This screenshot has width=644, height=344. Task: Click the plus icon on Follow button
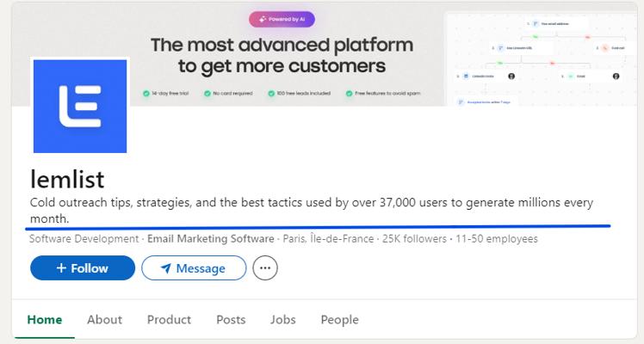[61, 268]
